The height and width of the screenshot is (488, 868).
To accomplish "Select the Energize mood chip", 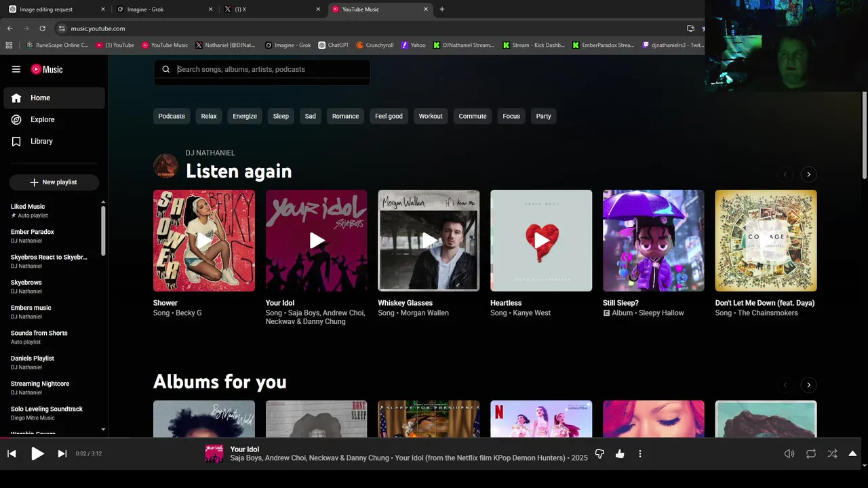I will [245, 116].
